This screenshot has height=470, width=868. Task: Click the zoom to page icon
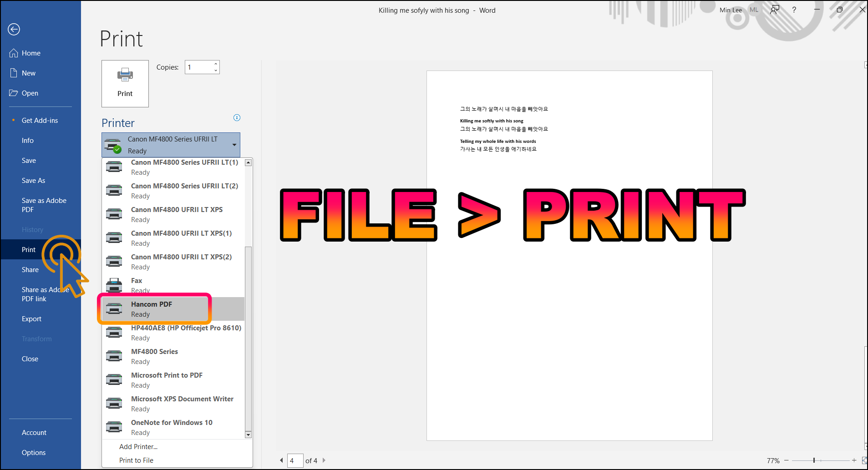(x=864, y=460)
